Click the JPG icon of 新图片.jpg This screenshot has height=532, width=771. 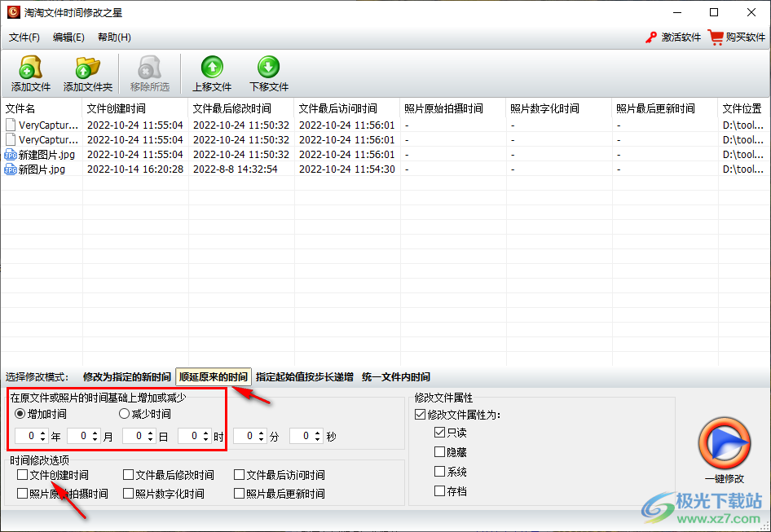point(11,169)
